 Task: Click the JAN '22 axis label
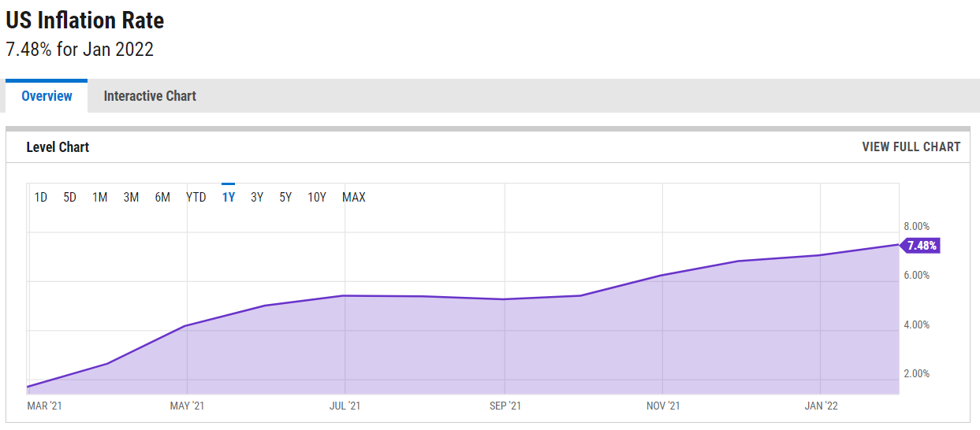(x=822, y=406)
